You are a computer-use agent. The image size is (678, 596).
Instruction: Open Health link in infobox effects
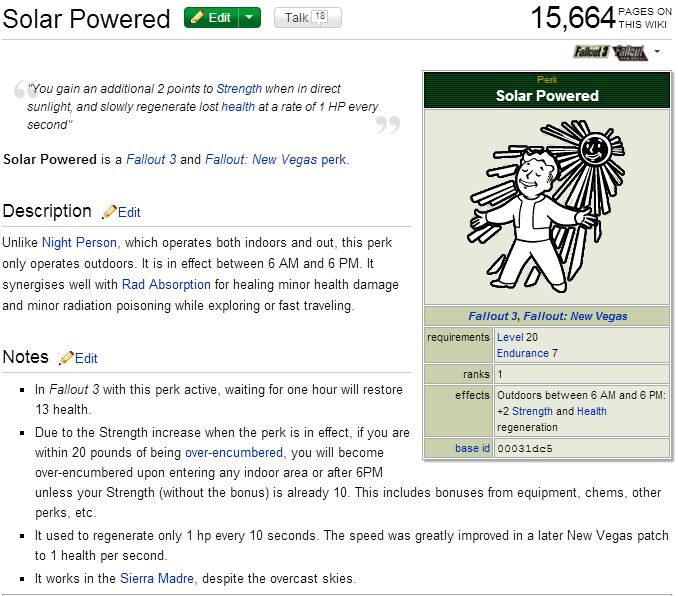592,411
